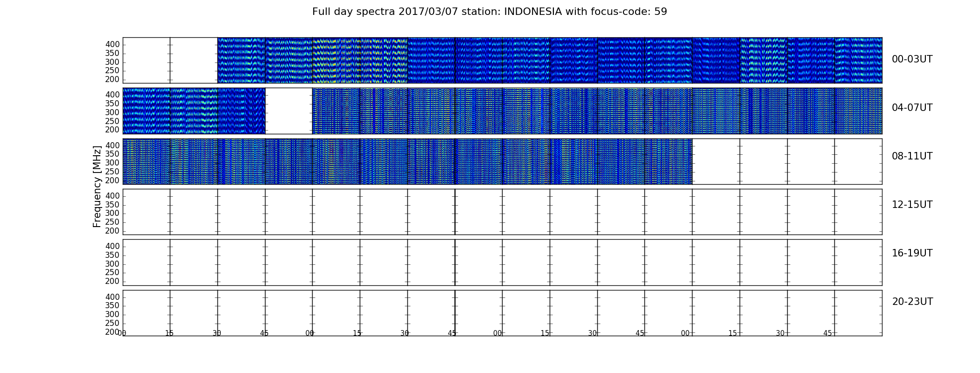Click the 'Frequency [MHz]' axis label
Screen dimensions: 980x373
tap(97, 186)
